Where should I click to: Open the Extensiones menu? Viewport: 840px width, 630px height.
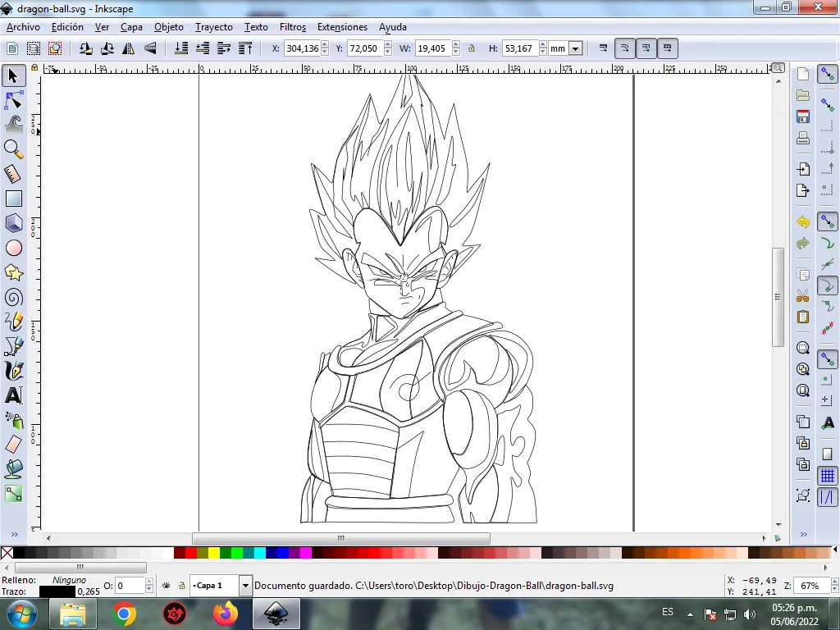(x=342, y=27)
